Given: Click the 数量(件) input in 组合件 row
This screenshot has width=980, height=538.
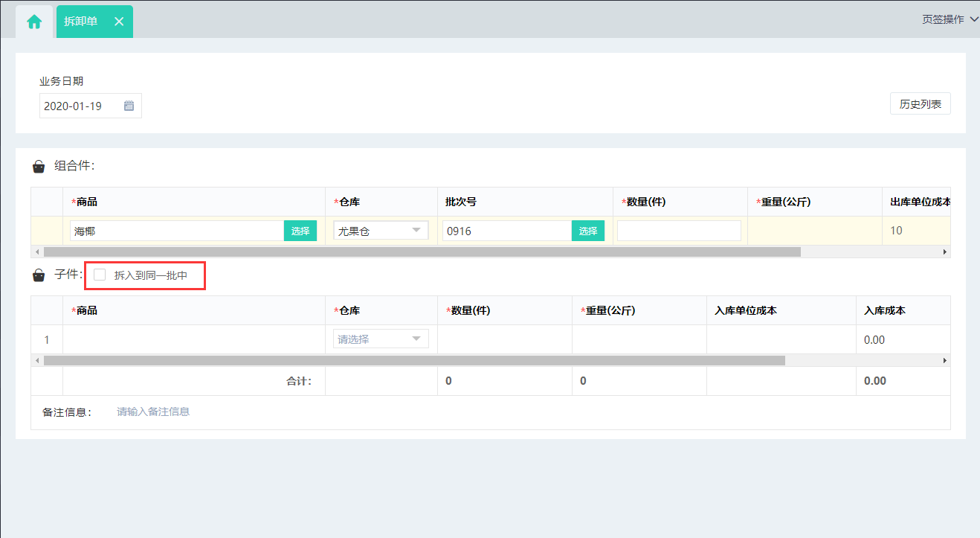Looking at the screenshot, I should (679, 231).
